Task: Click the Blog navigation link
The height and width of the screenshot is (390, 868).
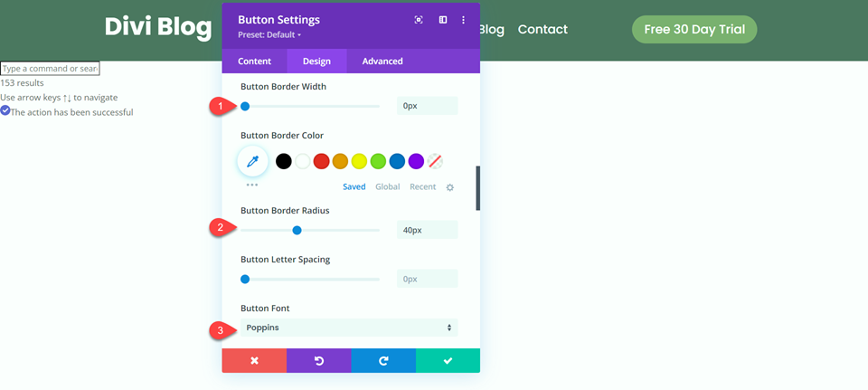Action: click(492, 29)
